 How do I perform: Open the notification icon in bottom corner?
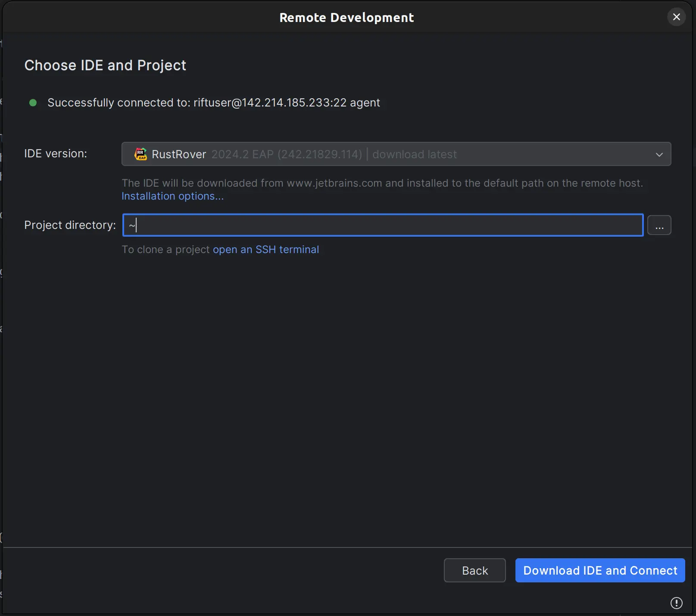coord(676,603)
